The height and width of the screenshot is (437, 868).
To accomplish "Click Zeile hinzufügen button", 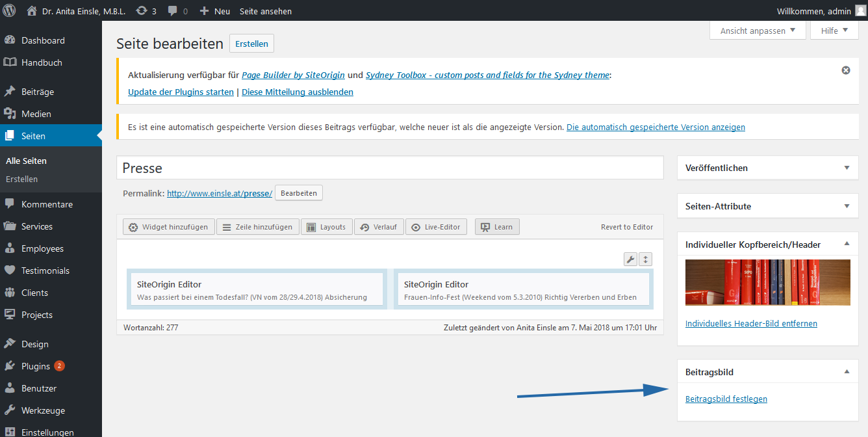I will pos(257,227).
